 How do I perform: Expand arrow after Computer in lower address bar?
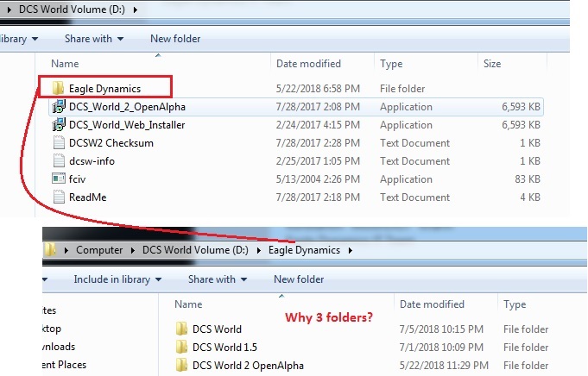tap(133, 250)
